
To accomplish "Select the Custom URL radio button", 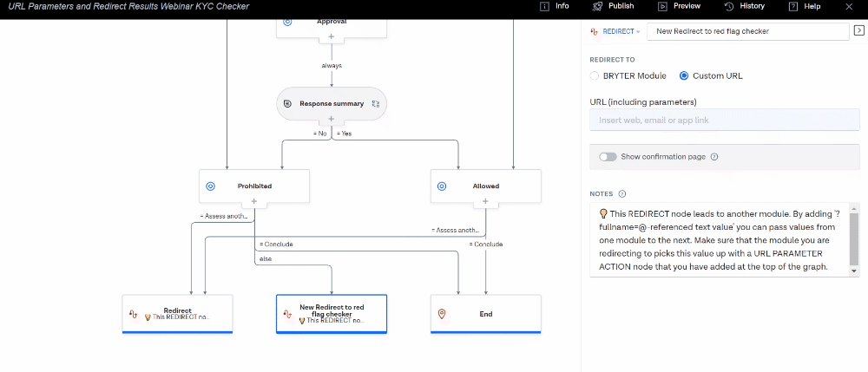I will click(x=684, y=75).
